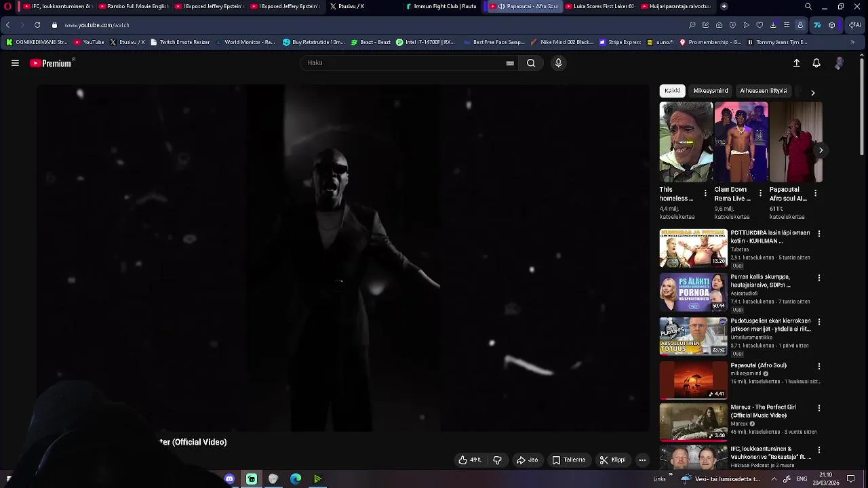Viewport: 868px width, 488px height.
Task: Open a new browser tab
Action: point(724,6)
